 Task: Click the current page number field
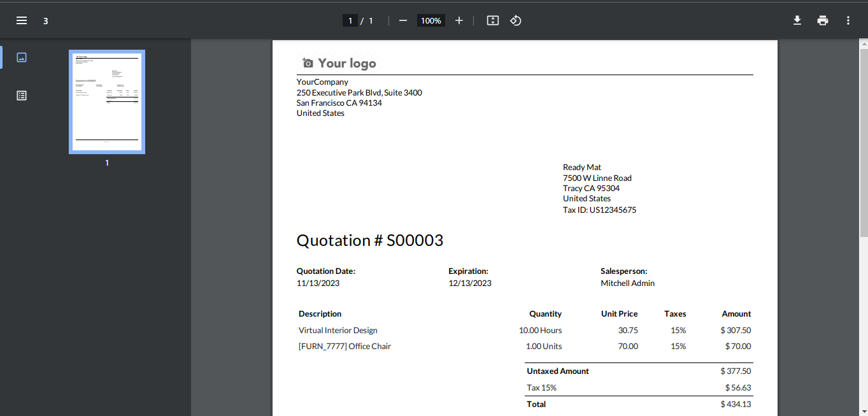point(350,20)
